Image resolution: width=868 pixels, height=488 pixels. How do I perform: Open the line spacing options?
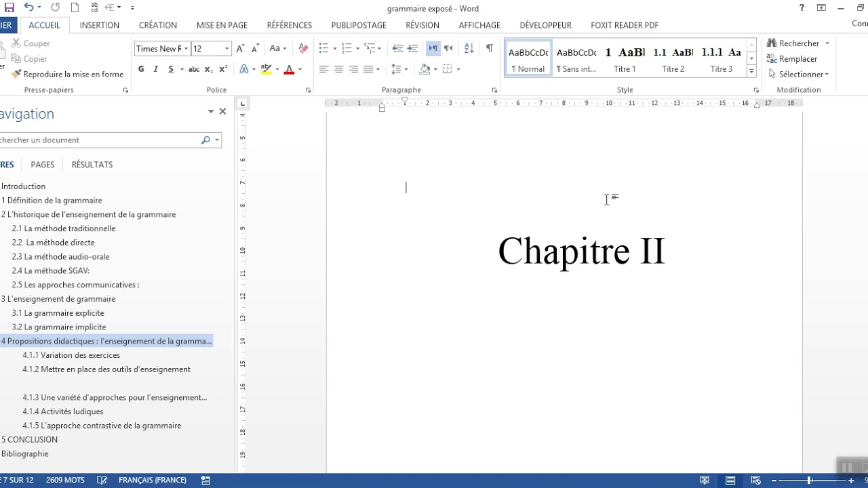[399, 69]
